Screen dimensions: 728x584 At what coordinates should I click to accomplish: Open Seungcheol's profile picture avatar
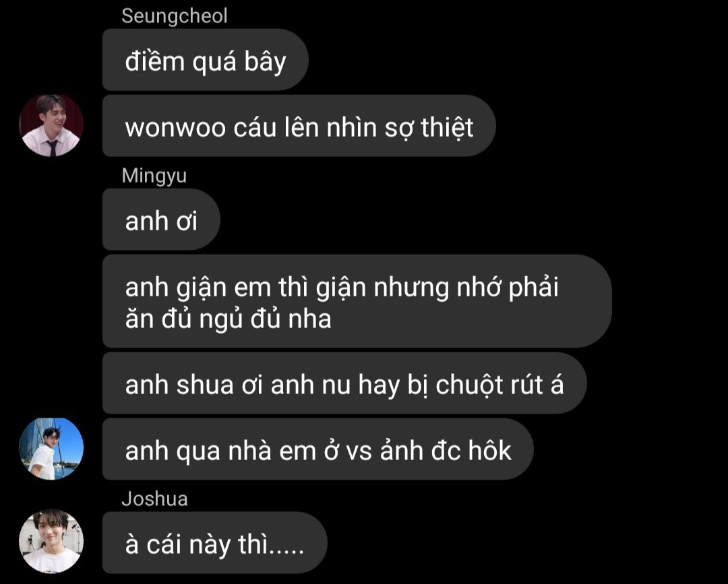pos(51,125)
